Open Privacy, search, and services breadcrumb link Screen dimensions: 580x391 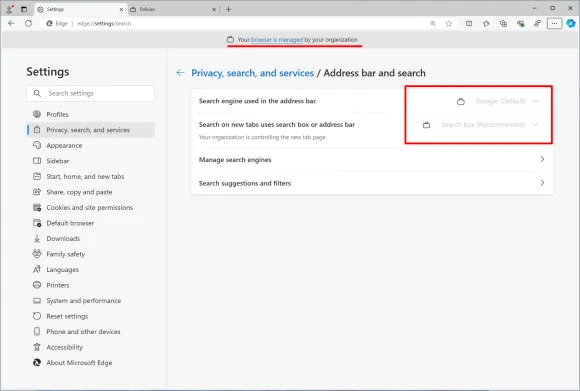pyautogui.click(x=252, y=73)
